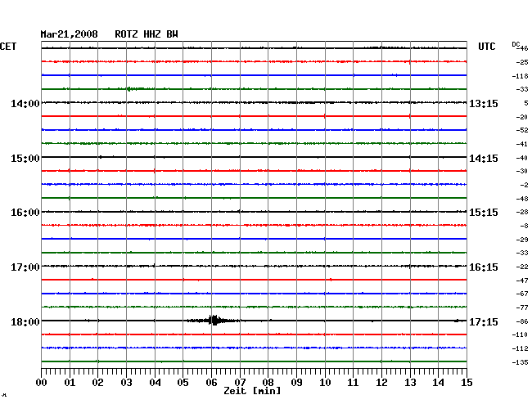Screen dimensions: 532x404
Task: Select the 13:15 UTC time label
Action: 484,103
